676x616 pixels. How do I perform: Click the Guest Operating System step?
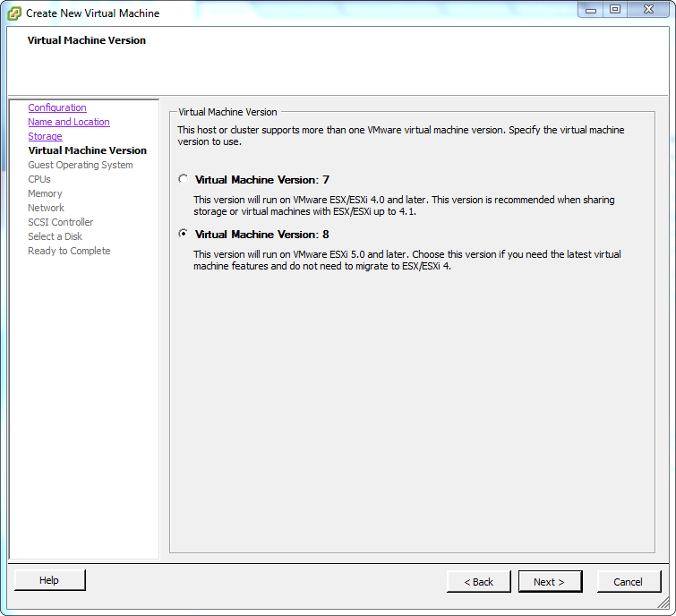click(x=81, y=165)
